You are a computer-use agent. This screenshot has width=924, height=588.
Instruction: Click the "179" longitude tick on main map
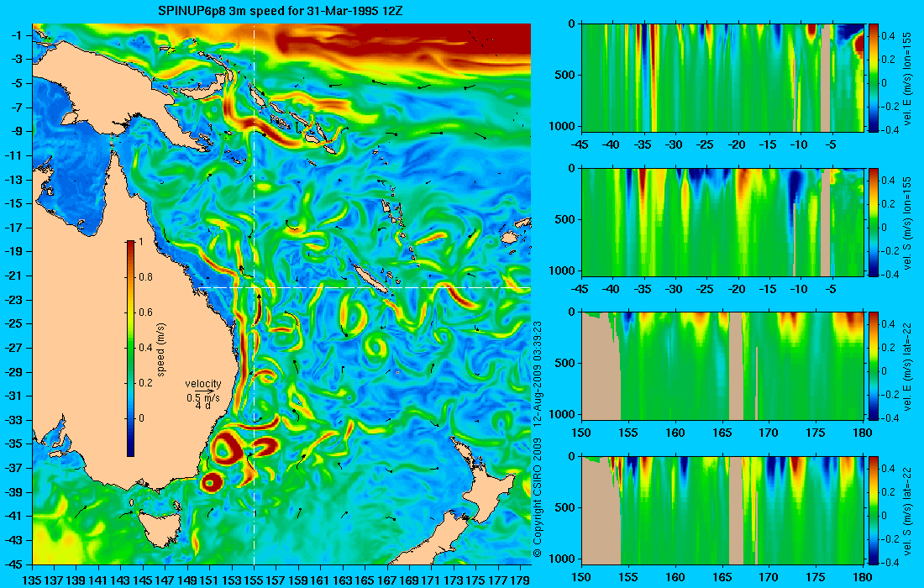[522, 580]
